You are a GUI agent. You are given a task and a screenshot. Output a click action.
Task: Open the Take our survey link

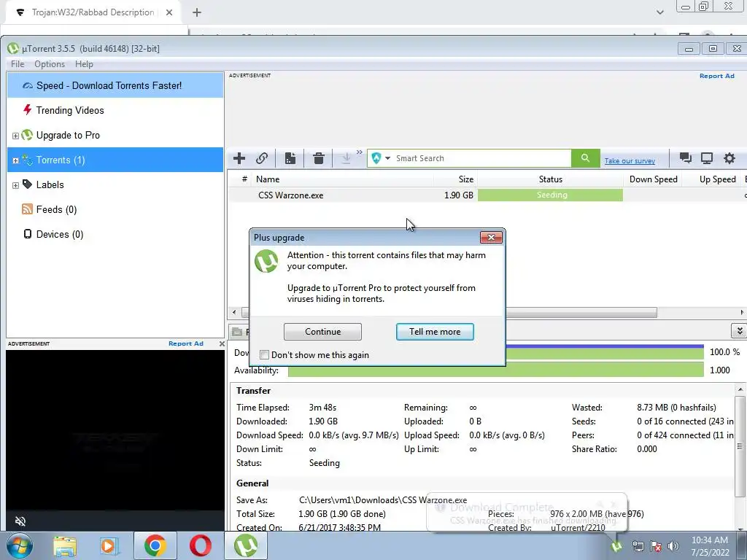[630, 161]
